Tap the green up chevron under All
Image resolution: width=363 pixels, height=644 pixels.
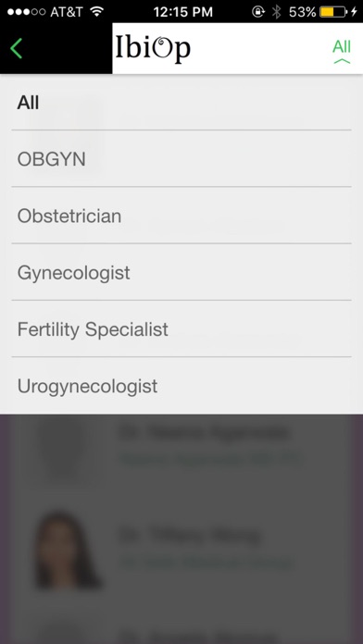[x=342, y=61]
